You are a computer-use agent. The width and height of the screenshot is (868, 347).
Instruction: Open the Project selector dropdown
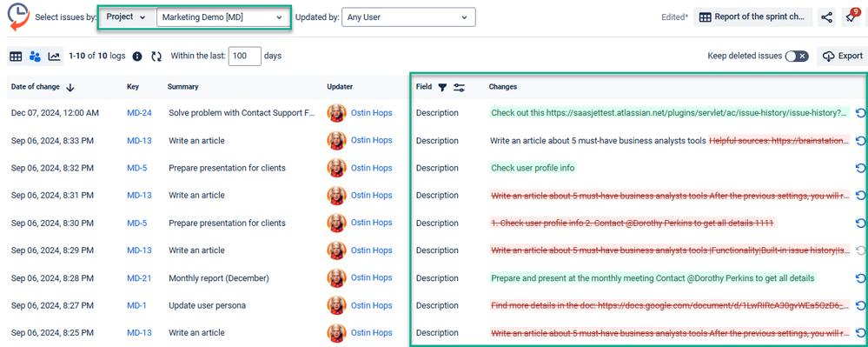point(126,17)
